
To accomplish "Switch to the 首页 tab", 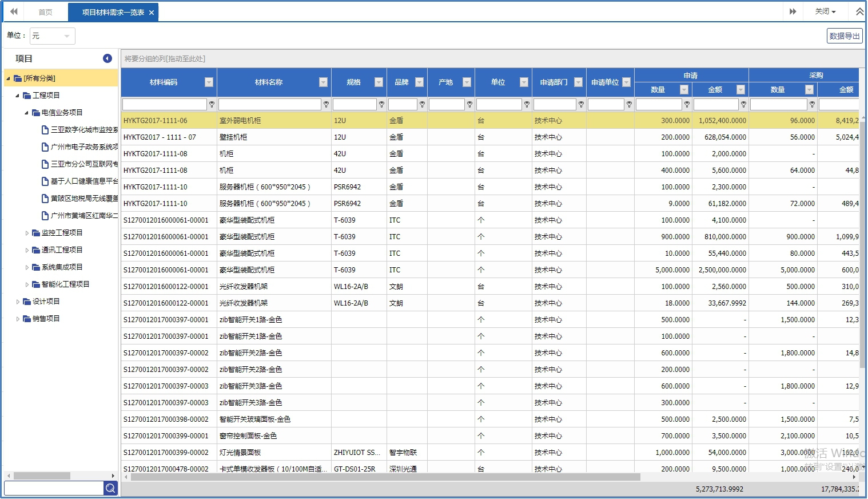I will tap(45, 12).
